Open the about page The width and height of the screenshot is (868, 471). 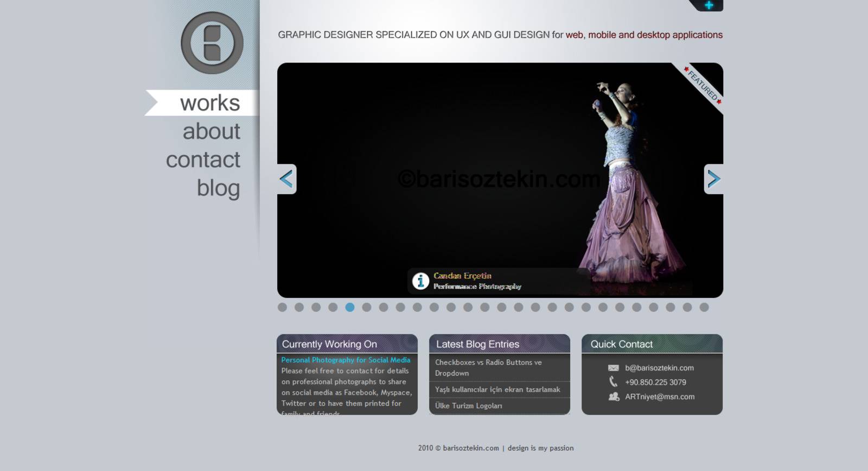pos(211,131)
